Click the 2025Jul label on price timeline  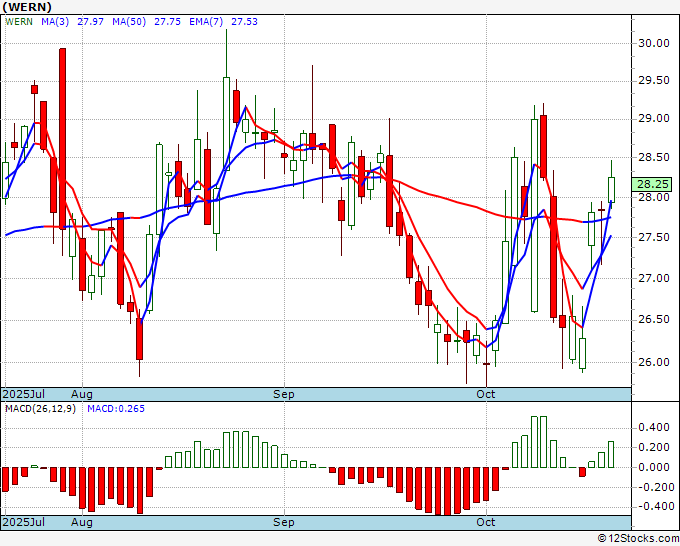click(24, 394)
